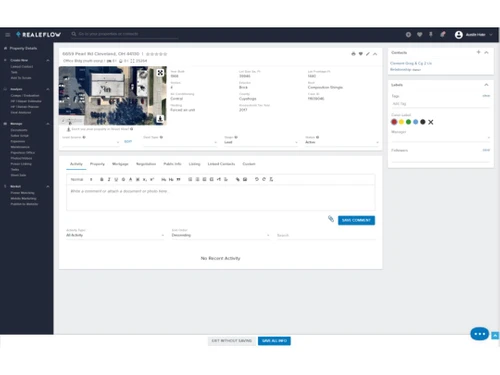Click the user avatar icon

click(459, 35)
